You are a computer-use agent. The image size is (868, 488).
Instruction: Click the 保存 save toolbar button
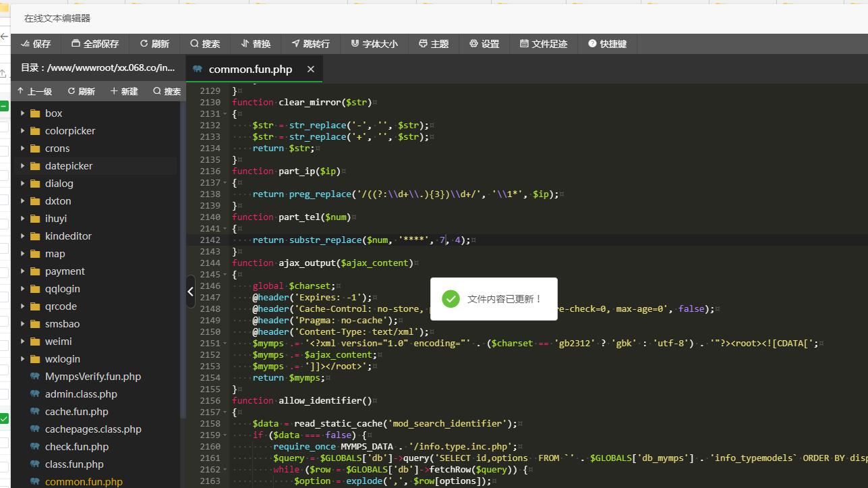coord(36,44)
